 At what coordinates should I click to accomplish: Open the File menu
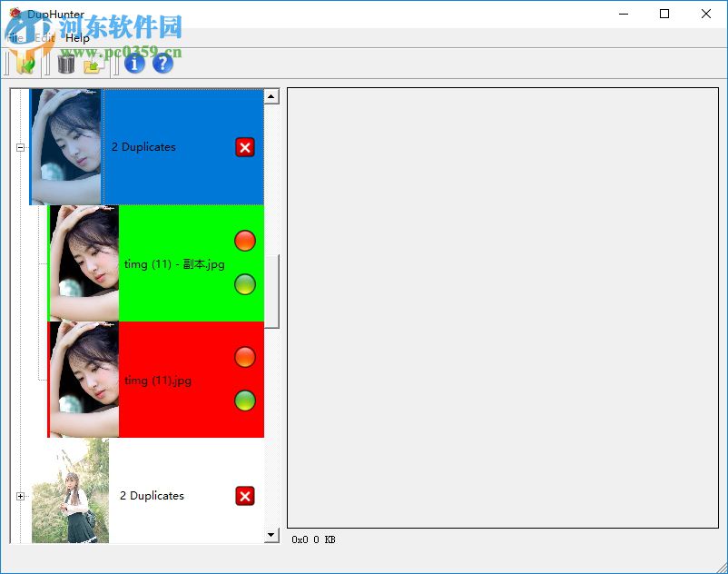[15, 38]
